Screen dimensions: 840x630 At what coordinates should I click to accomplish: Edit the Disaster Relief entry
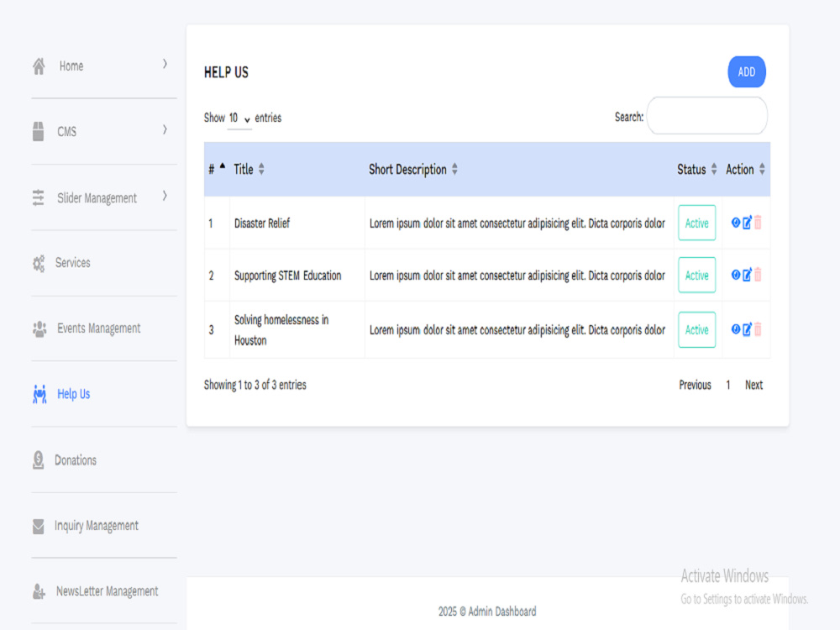point(747,223)
